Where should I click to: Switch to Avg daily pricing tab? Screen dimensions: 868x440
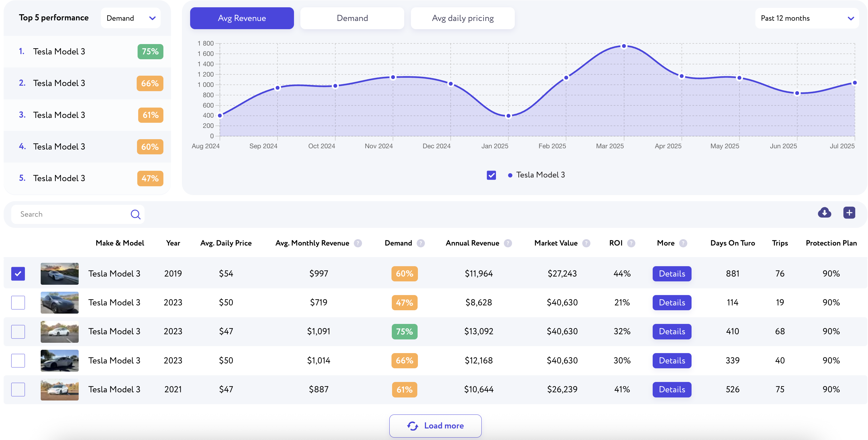(x=463, y=18)
